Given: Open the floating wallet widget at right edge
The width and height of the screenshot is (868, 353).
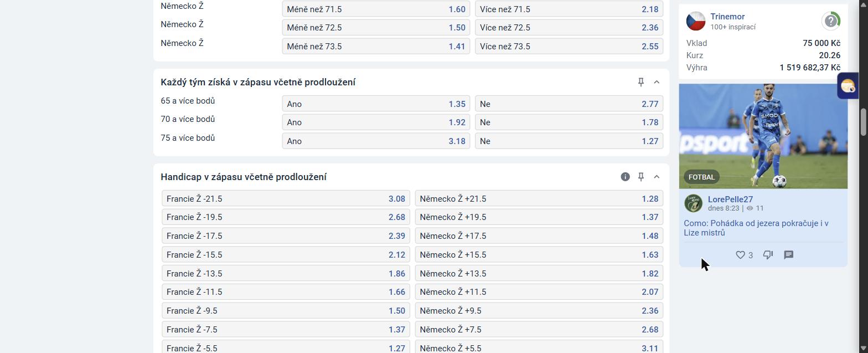Looking at the screenshot, I should pyautogui.click(x=848, y=86).
